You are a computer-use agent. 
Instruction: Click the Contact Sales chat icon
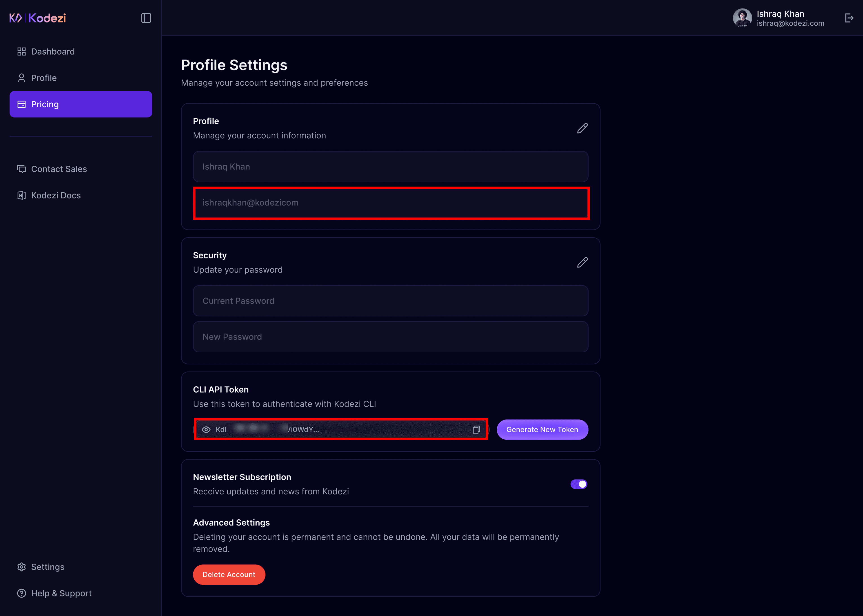(x=21, y=169)
